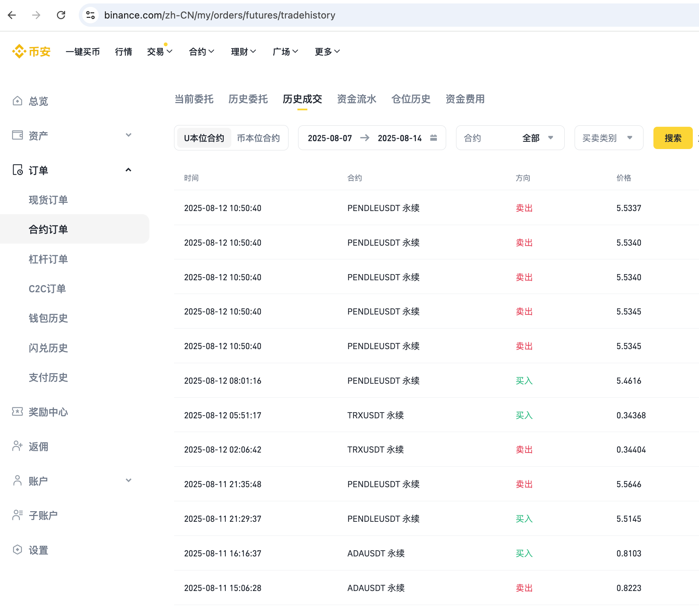Click the Binance logo icon
This screenshot has height=616, width=699.
(20, 51)
